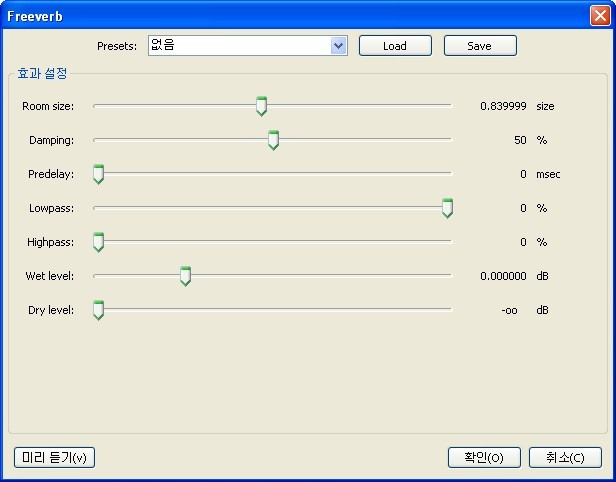
Task: Click the Load button
Action: pyautogui.click(x=395, y=46)
